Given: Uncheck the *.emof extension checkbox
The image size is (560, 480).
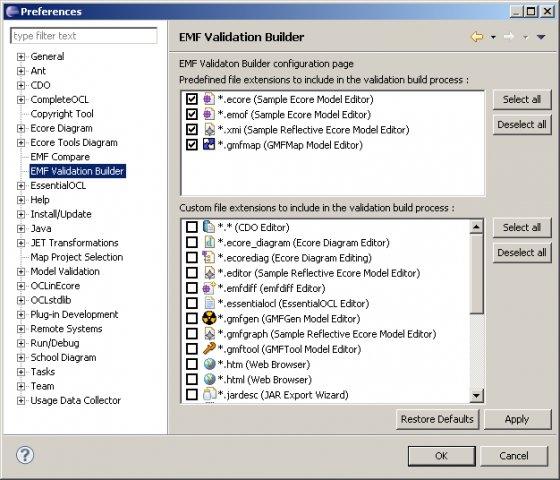Looking at the screenshot, I should tap(192, 114).
